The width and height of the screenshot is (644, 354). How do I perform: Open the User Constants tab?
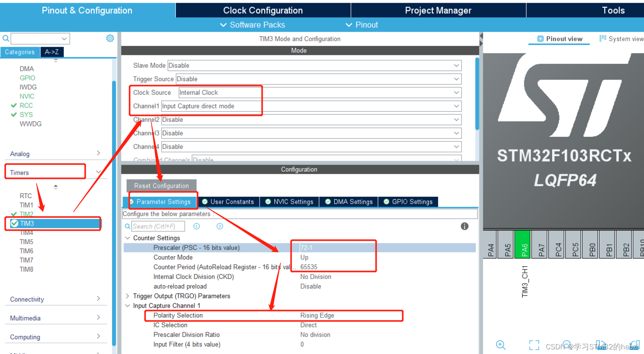(228, 202)
